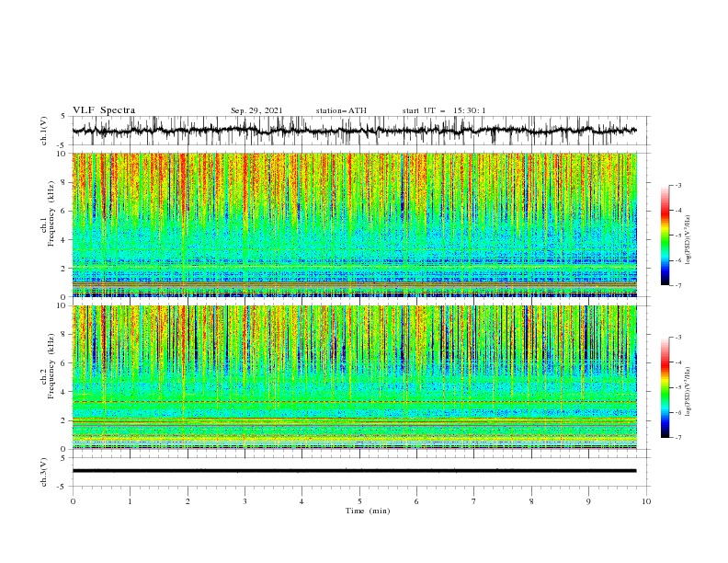Click the "-5" tick on the ch.1(V) axis
The image size is (728, 563).
62,145
